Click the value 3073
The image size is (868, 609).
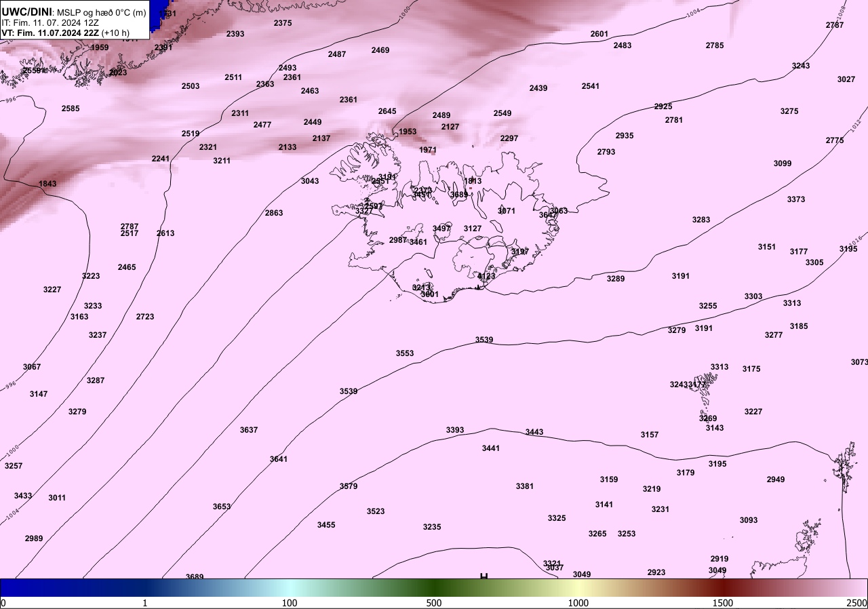(x=859, y=362)
